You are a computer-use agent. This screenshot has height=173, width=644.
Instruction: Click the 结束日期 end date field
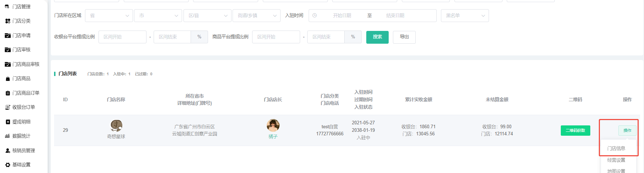tap(395, 16)
